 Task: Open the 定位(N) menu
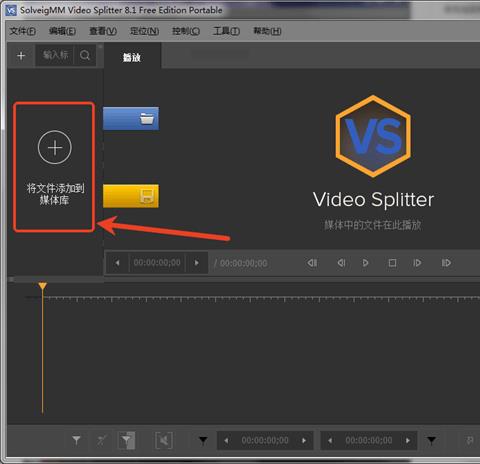[x=144, y=31]
